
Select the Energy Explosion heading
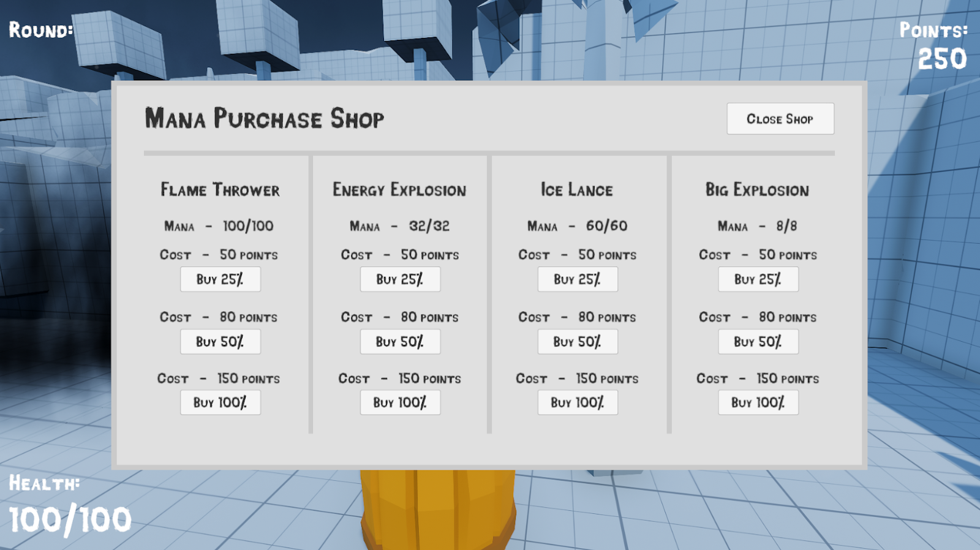tap(399, 190)
